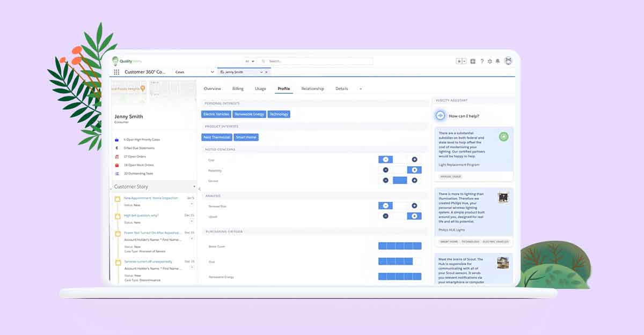Click the Velocity Assistant circular icon
Image resolution: width=644 pixels, height=335 pixels.
[x=440, y=116]
